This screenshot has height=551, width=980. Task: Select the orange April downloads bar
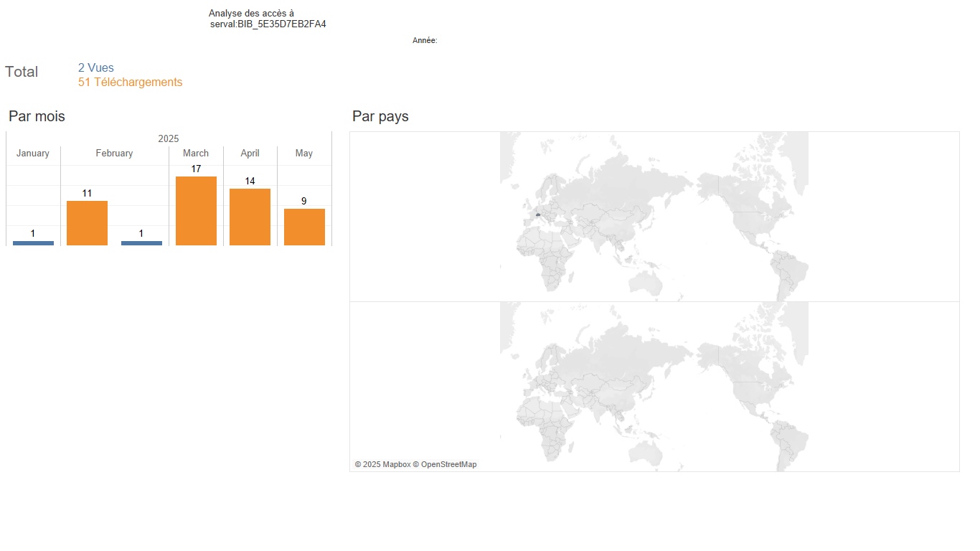[250, 217]
